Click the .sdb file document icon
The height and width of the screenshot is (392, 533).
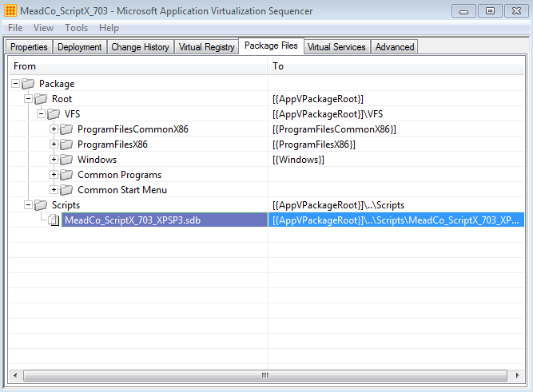pos(54,220)
